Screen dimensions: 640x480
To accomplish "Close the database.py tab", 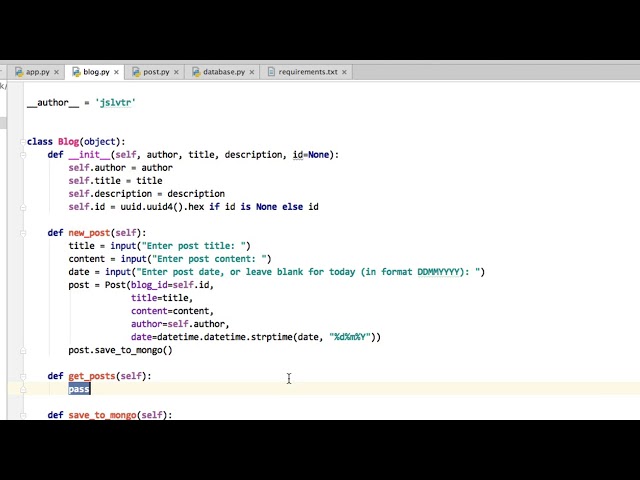I will [252, 72].
